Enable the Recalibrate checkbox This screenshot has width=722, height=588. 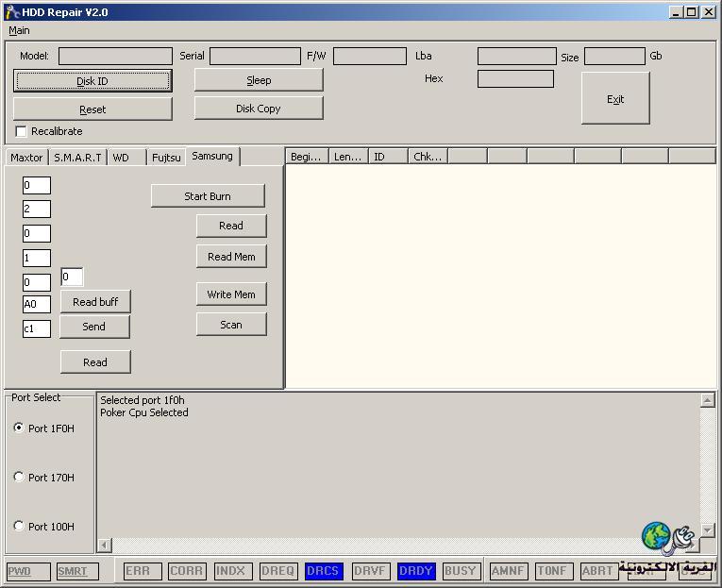(21, 131)
